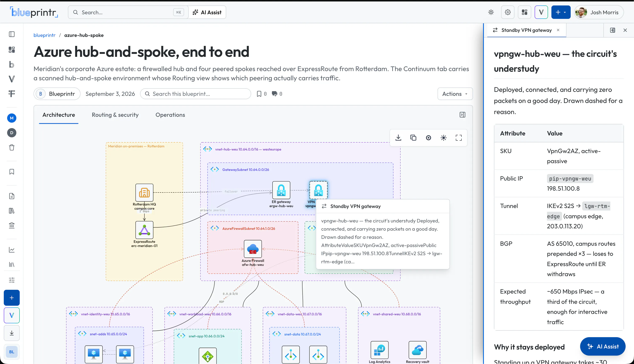Click the blue plus button in left sidebar
Screen dimensions: 634x364
pyautogui.click(x=12, y=298)
